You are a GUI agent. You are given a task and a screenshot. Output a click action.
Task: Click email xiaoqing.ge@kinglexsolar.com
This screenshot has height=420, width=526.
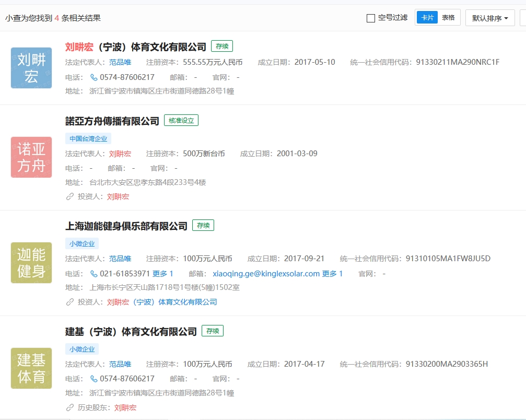click(x=266, y=274)
